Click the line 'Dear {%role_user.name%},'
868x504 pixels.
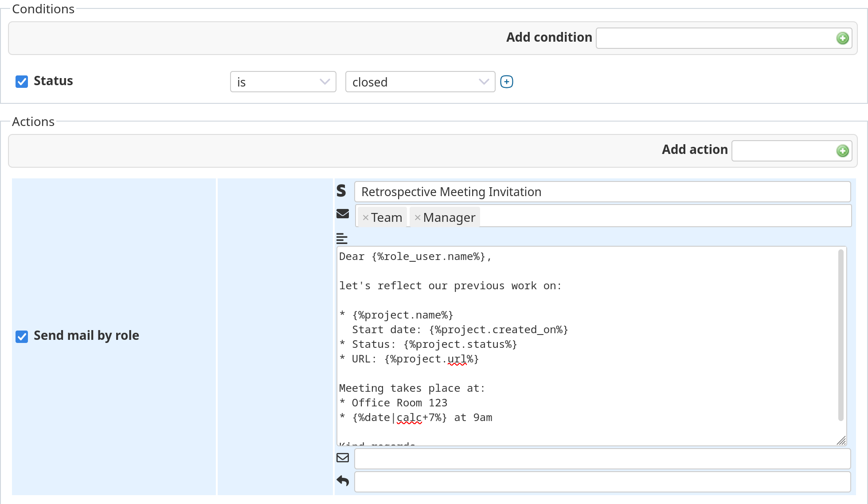(415, 256)
